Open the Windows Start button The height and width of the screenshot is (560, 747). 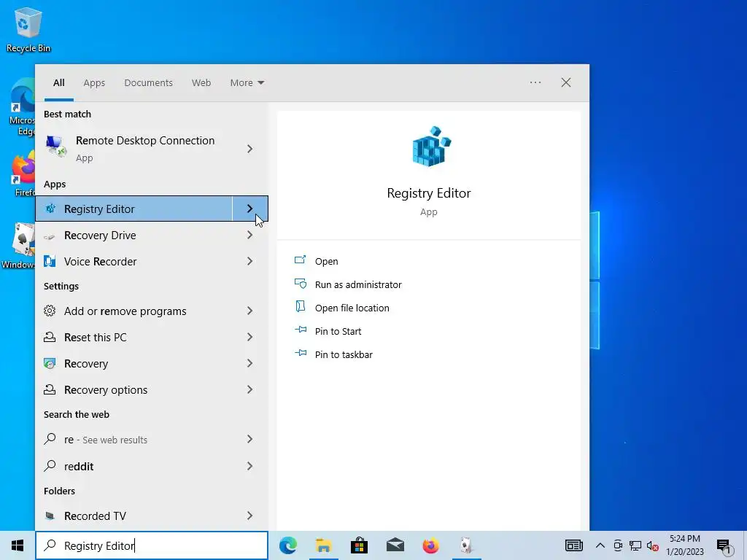18,545
